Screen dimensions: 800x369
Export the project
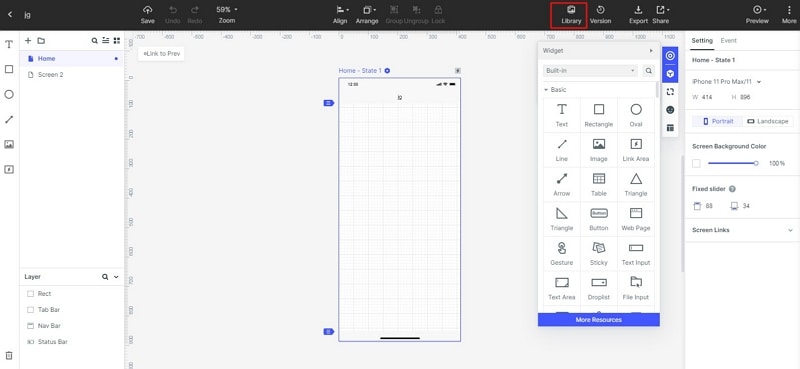click(638, 15)
